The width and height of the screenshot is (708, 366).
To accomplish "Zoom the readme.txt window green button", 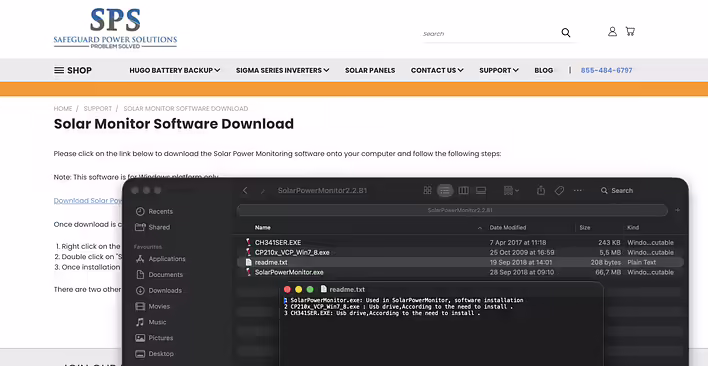I will tap(310, 289).
